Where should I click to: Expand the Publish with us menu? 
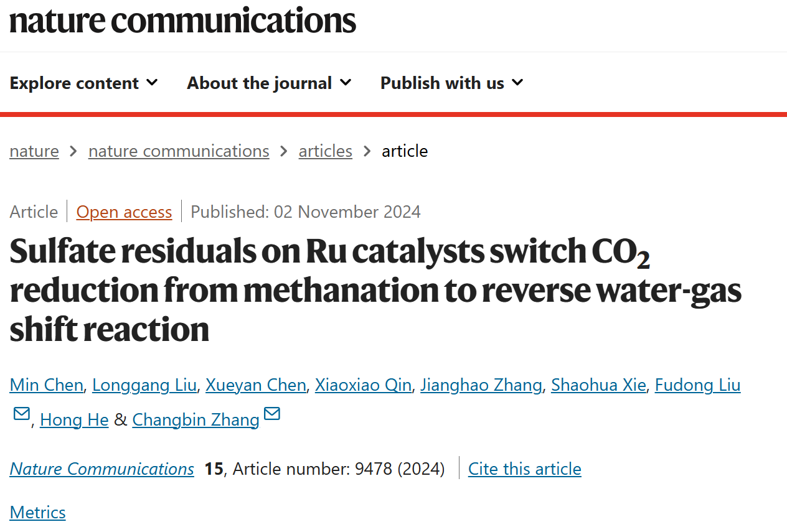click(452, 83)
